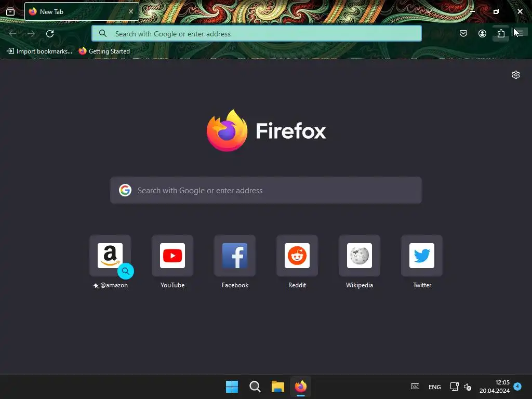Image resolution: width=532 pixels, height=399 pixels.
Task: Reload the current page
Action: [x=50, y=34]
